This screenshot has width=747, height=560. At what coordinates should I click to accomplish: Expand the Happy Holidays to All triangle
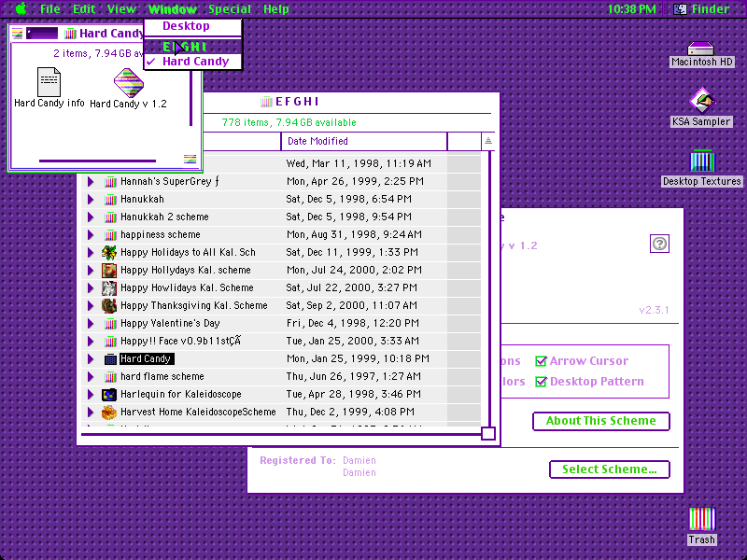click(x=91, y=252)
